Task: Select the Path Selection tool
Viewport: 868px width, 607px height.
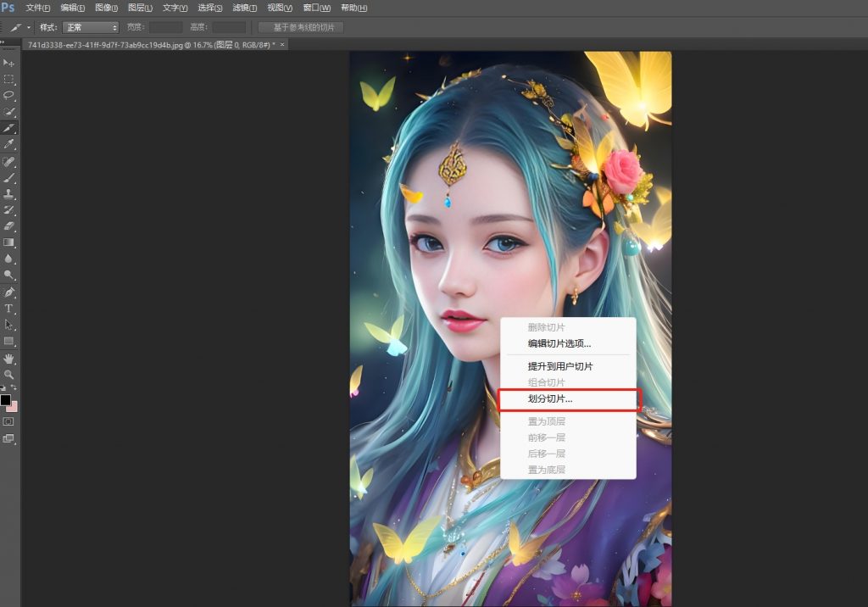Action: [8, 325]
